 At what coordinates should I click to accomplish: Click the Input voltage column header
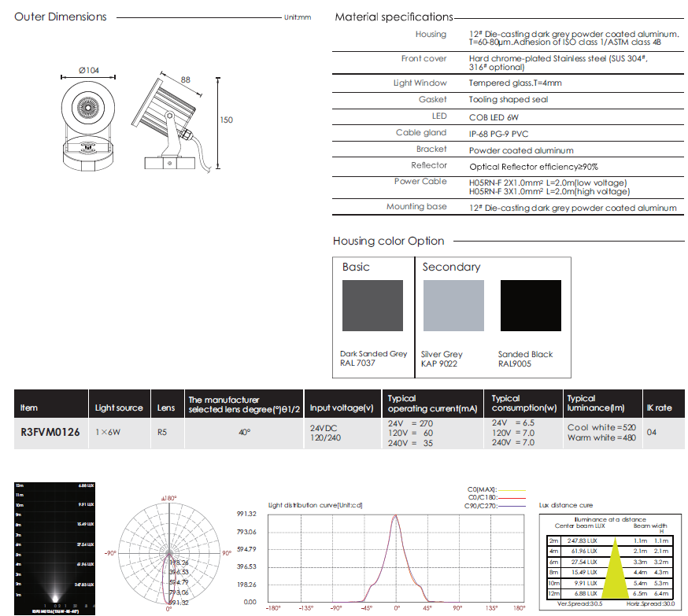(x=341, y=408)
